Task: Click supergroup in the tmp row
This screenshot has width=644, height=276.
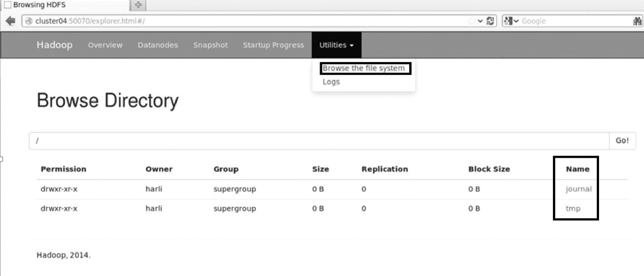Action: (235, 209)
